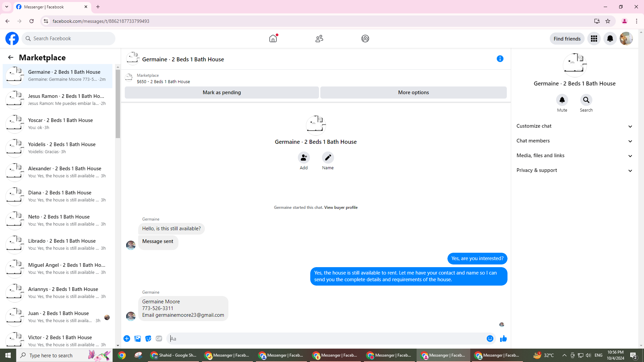Go to the Home feed icon
The image size is (644, 362).
[273, 39]
